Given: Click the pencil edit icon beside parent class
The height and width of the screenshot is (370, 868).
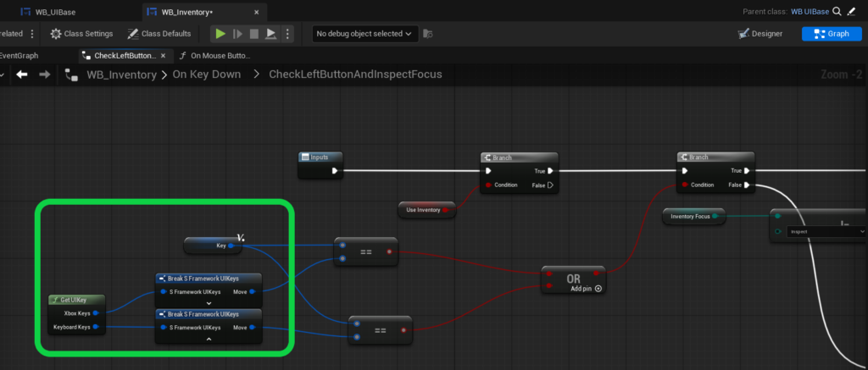Looking at the screenshot, I should 851,11.
